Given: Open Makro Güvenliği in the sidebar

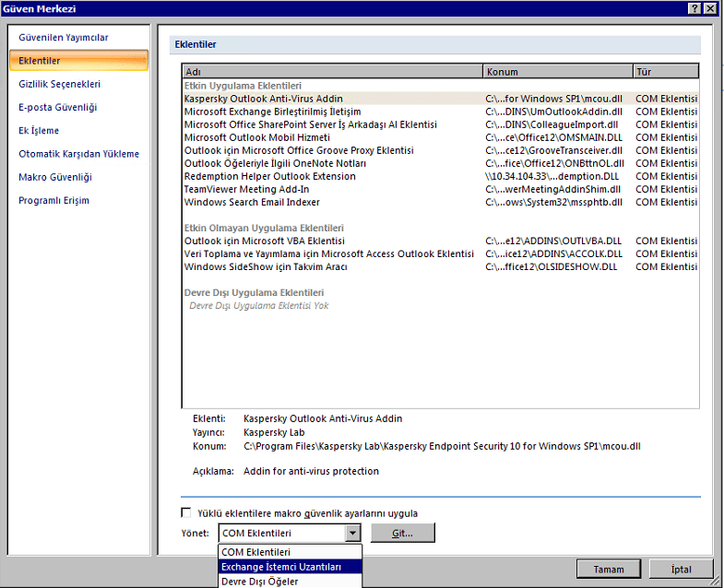Looking at the screenshot, I should click(x=55, y=177).
